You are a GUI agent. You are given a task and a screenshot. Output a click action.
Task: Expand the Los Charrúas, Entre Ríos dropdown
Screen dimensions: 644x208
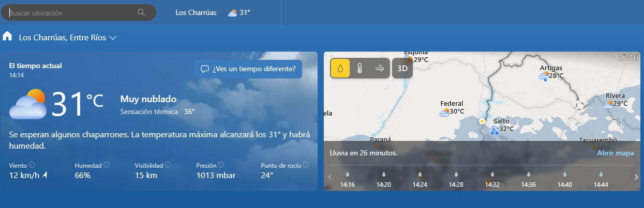(x=113, y=38)
